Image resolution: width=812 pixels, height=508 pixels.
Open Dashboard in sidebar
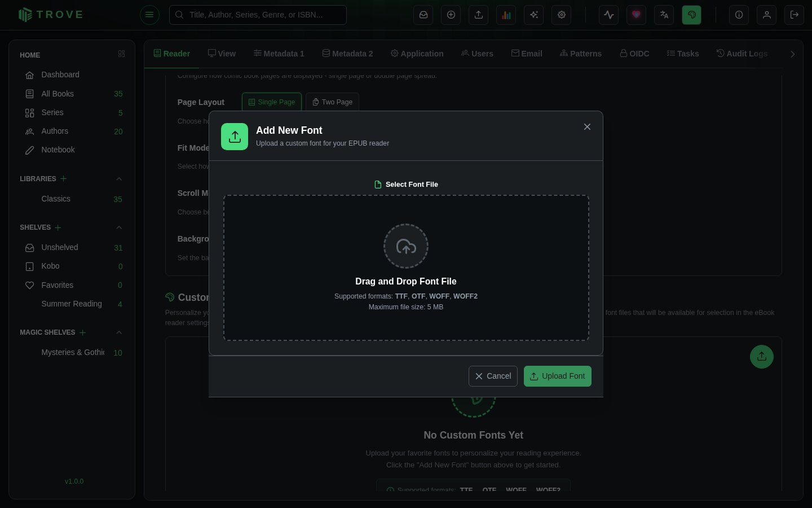pyautogui.click(x=72, y=75)
